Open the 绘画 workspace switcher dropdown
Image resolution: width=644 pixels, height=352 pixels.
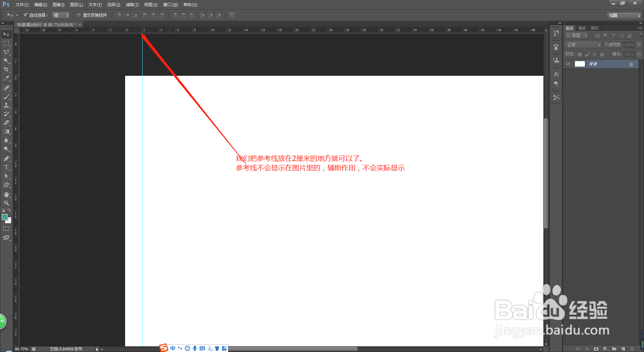[x=624, y=15]
